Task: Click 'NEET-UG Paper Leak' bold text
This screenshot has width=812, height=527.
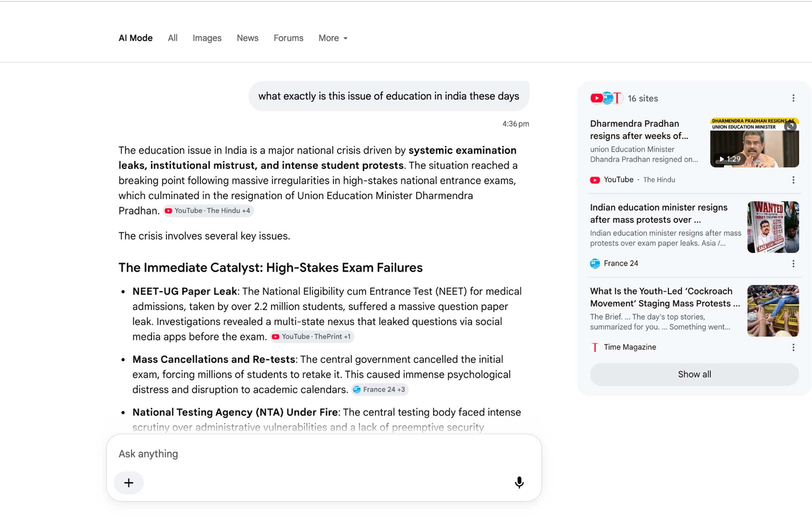Action: [185, 291]
